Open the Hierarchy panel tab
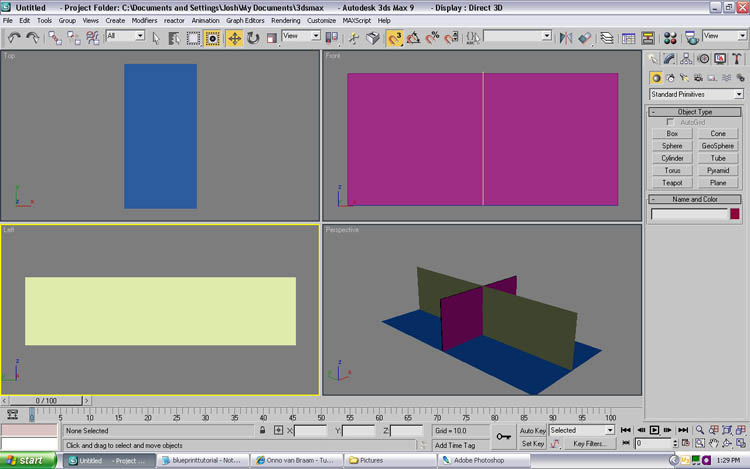This screenshot has width=750, height=469. point(686,59)
